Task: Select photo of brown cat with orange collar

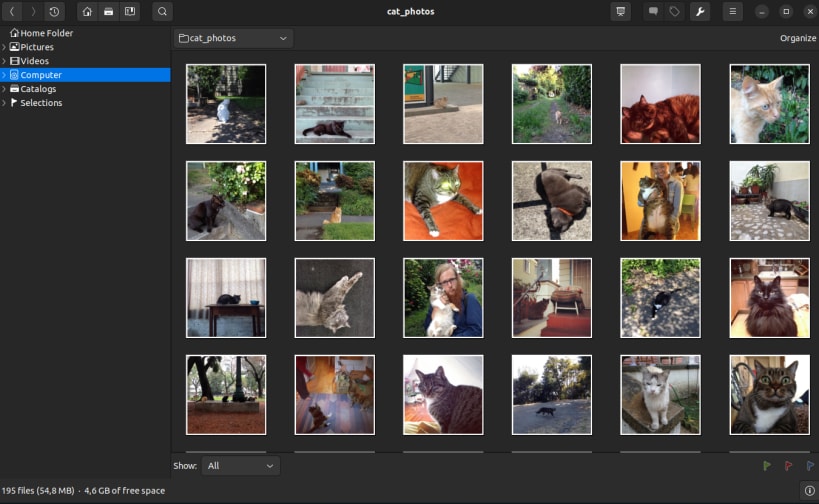Action: click(552, 201)
